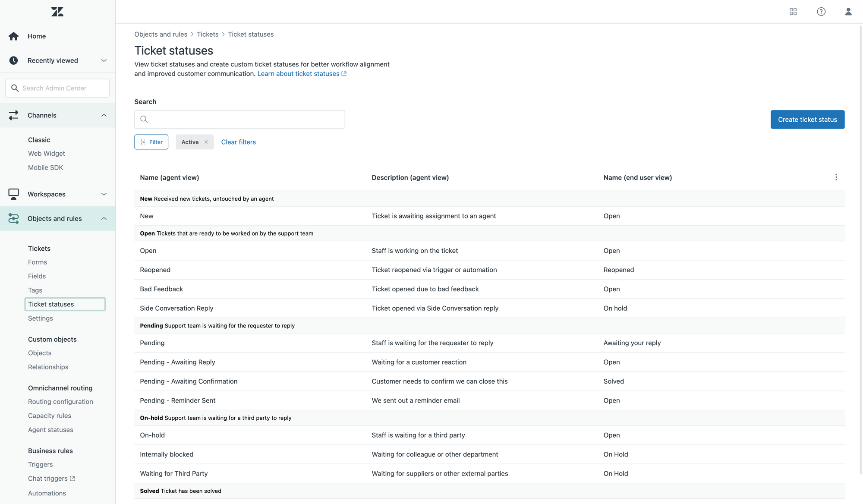The image size is (863, 504).
Task: Click the Workspaces monitor icon
Action: coord(14,194)
